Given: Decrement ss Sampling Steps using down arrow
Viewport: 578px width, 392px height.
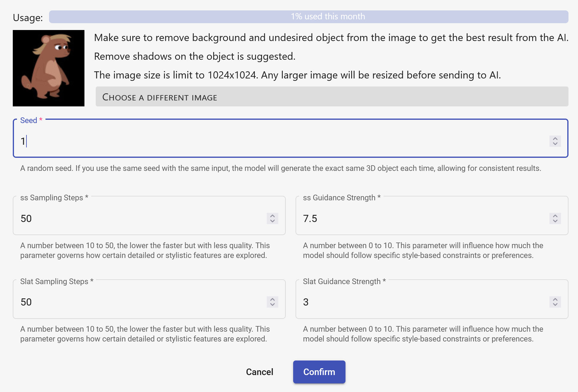Looking at the screenshot, I should [272, 221].
